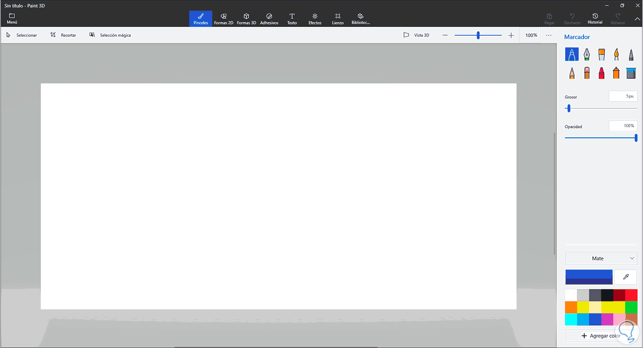644x348 pixels.
Task: Pick the fill bucket tool
Action: tap(631, 73)
